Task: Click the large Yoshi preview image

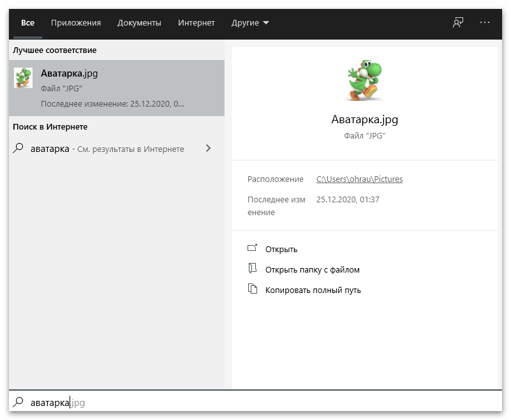Action: (364, 80)
